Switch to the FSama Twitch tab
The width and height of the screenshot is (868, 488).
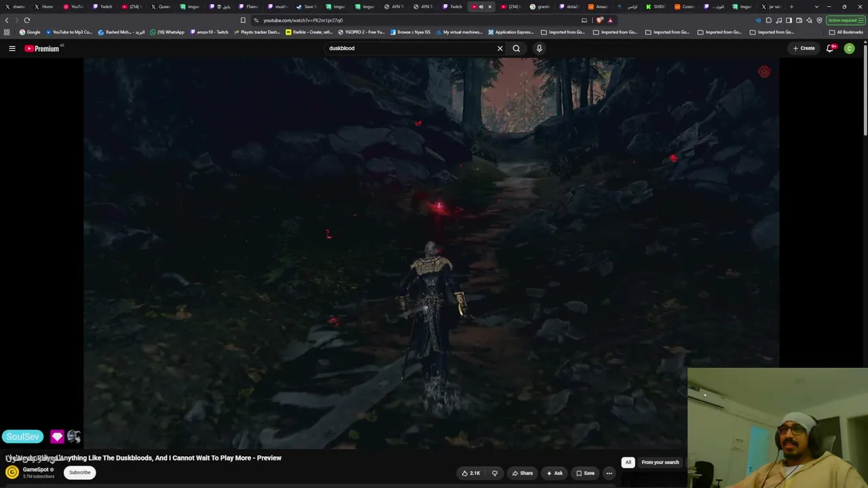(247, 7)
